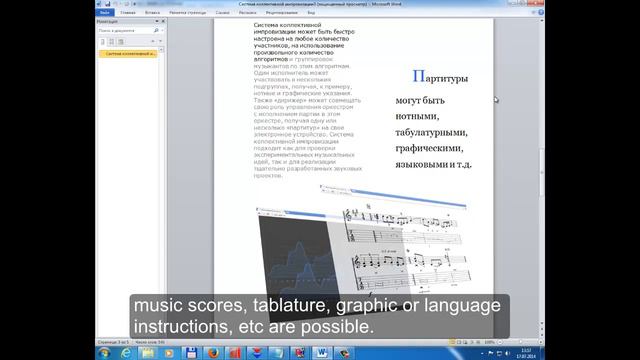
Task: Switch to search results view in Navigation pane
Action: (121, 42)
